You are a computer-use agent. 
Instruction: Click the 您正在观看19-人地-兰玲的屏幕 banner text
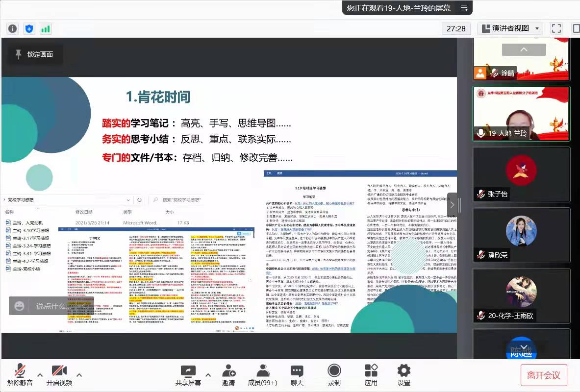(399, 8)
